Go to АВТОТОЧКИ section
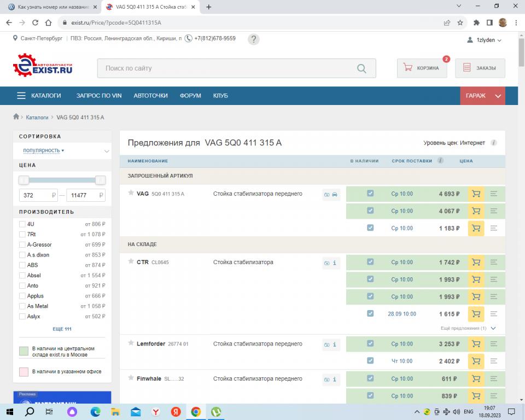Viewport: 525px width, 420px height. (x=151, y=96)
